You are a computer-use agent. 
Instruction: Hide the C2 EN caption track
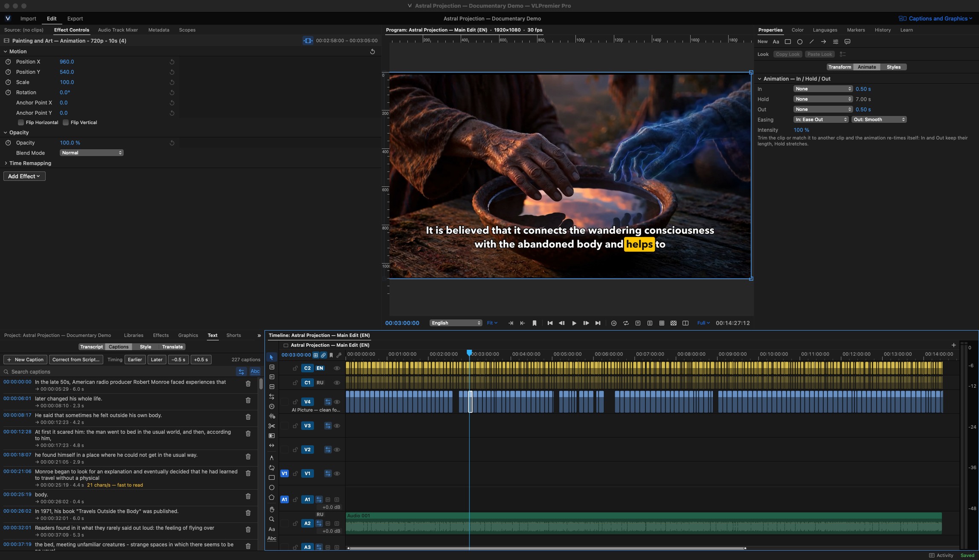(337, 368)
